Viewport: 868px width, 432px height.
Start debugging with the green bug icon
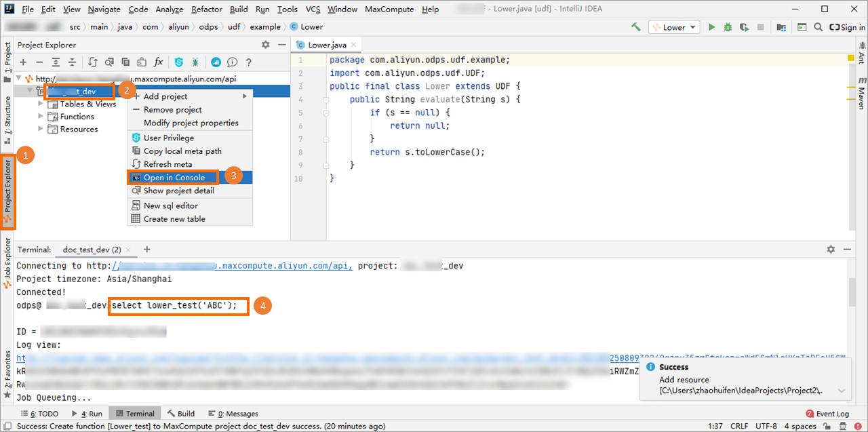coord(728,27)
